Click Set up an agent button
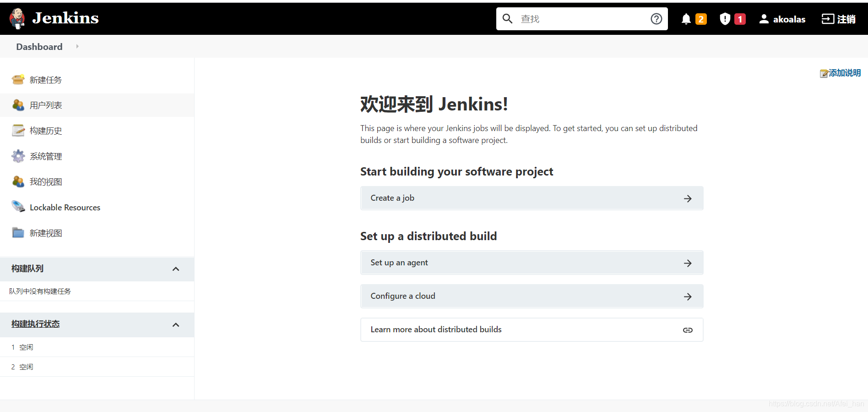 532,263
